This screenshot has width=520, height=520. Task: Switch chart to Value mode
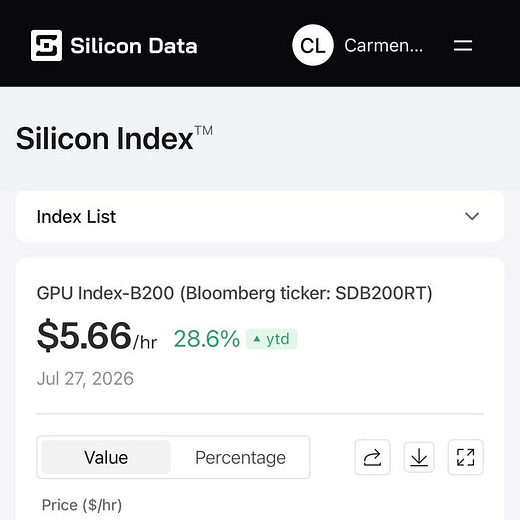pos(106,457)
